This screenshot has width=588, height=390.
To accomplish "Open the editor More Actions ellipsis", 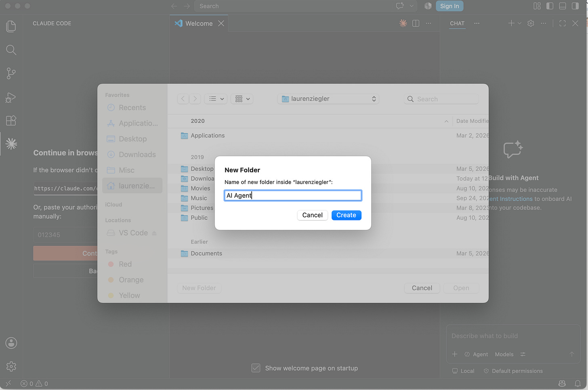I will pos(428,23).
